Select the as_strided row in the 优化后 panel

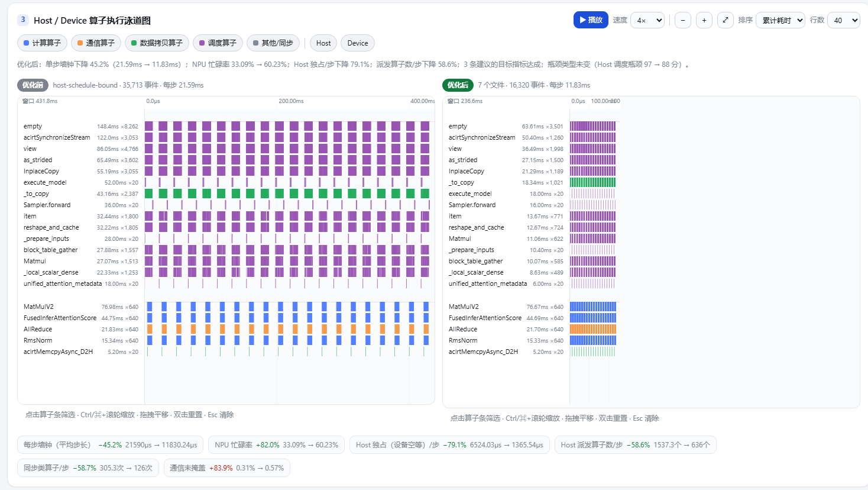point(532,160)
